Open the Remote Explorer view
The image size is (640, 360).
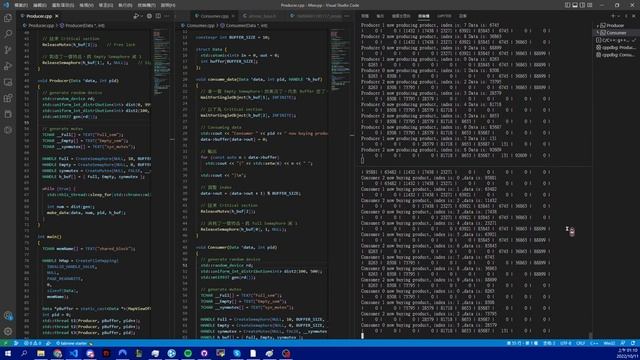pos(8,82)
